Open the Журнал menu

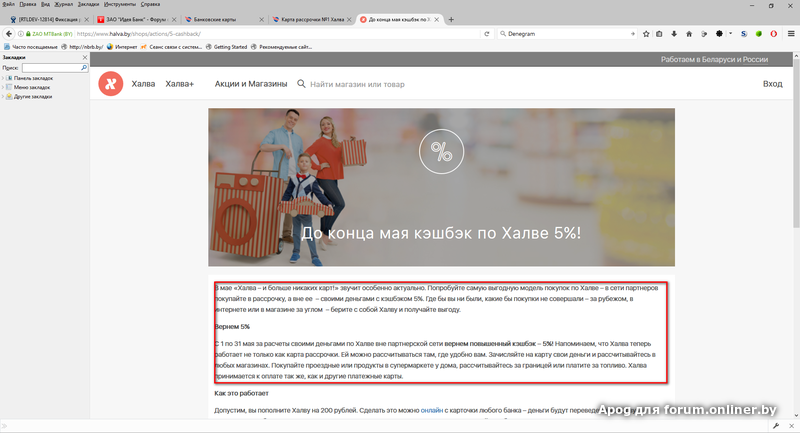click(x=64, y=4)
